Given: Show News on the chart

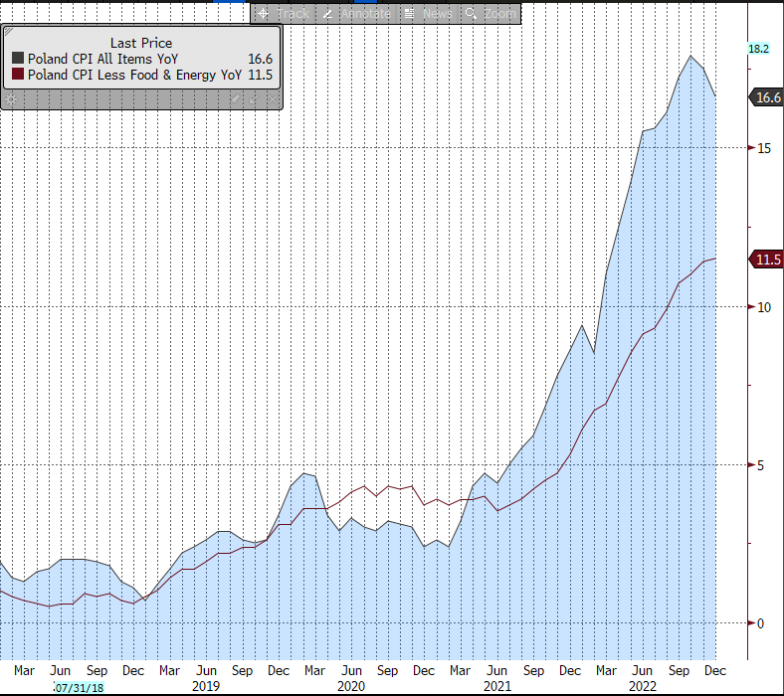Looking at the screenshot, I should click(429, 14).
